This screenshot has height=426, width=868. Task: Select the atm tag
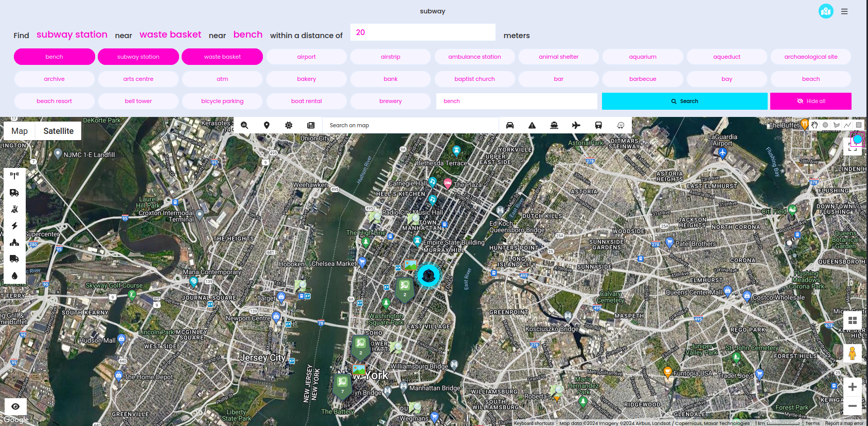point(222,79)
